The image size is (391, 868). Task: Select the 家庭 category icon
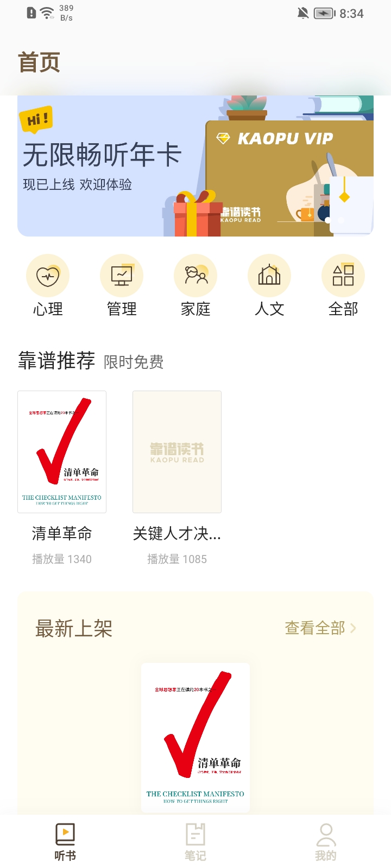195,276
